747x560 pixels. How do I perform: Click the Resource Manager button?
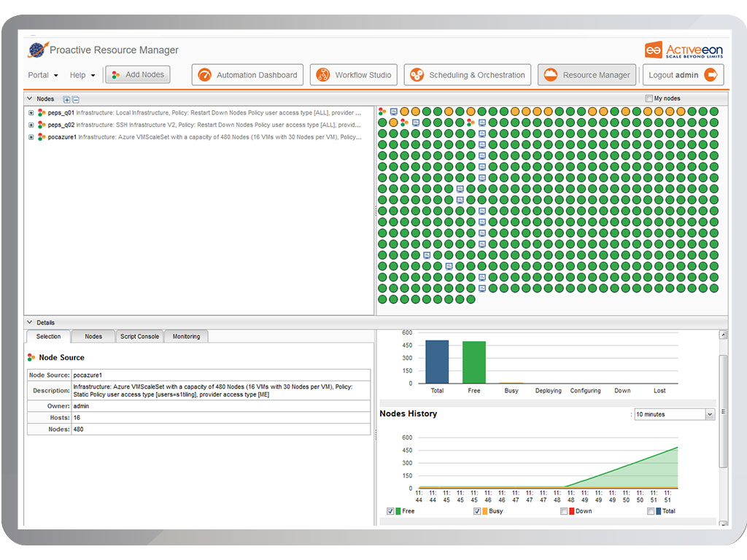[x=587, y=75]
